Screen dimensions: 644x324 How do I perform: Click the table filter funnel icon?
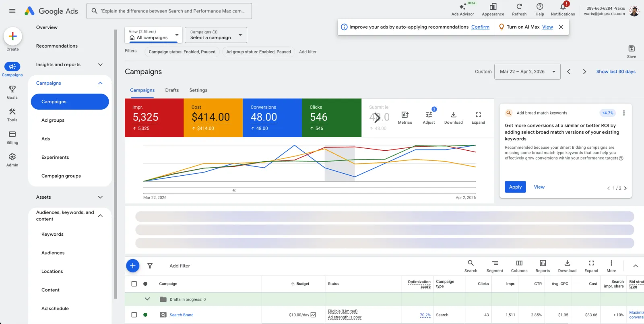click(150, 266)
